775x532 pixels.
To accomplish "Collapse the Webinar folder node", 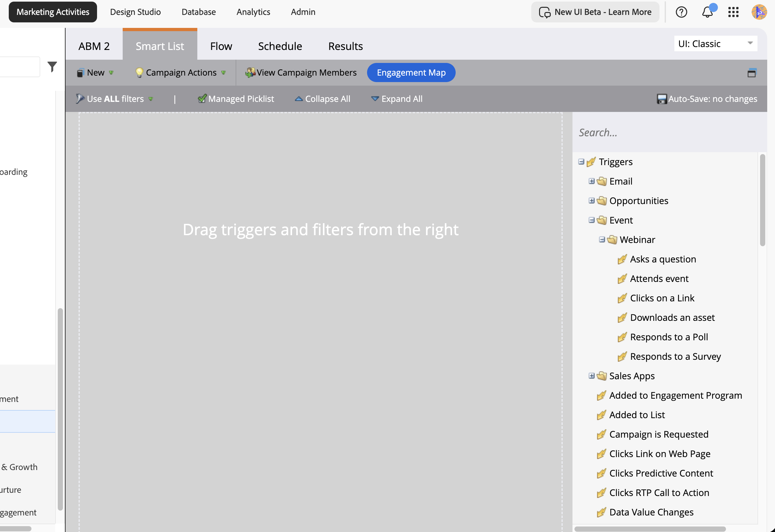I will coord(602,240).
